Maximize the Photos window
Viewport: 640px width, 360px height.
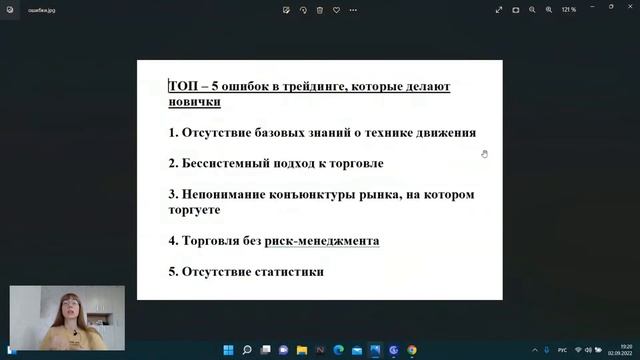coord(611,7)
